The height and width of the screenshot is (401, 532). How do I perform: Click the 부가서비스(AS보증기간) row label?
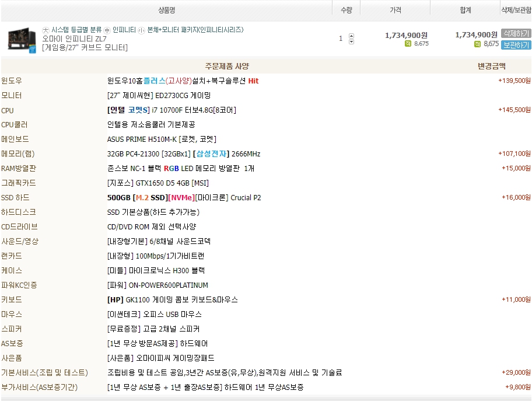39,388
